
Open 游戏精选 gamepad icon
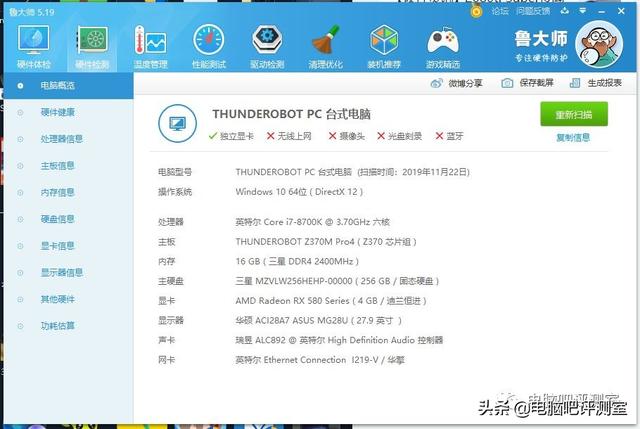(x=443, y=46)
